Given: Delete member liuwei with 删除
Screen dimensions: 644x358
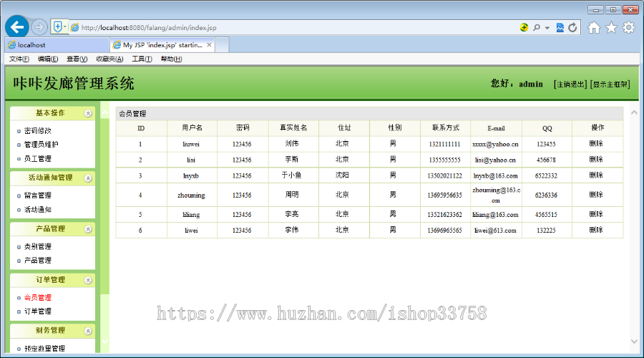Looking at the screenshot, I should tap(596, 143).
